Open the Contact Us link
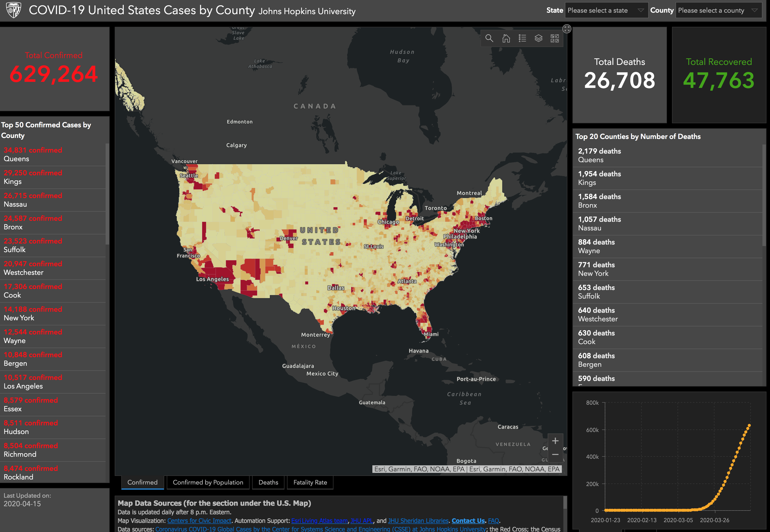Screen dimensions: 770x532 [468, 521]
